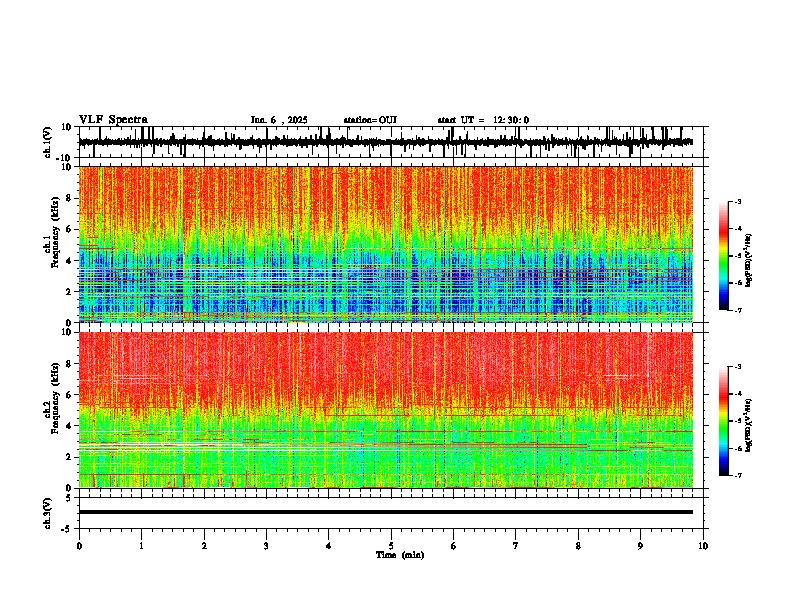Click the "5" tick on ch.3(V) axis
The width and height of the screenshot is (792, 612).
[70, 497]
